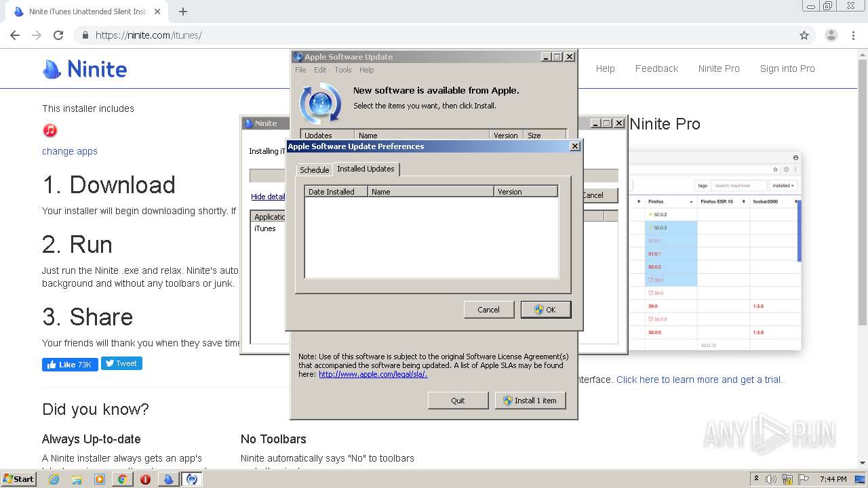
Task: Open the Opera taskbar icon
Action: (145, 479)
